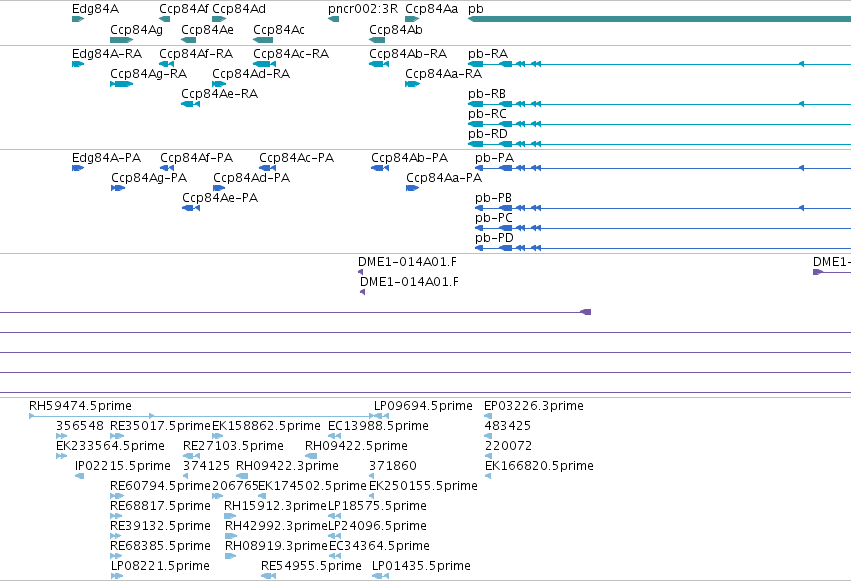The width and height of the screenshot is (851, 581).
Task: Click the RH09422.3prime EST label
Action: pos(287,466)
